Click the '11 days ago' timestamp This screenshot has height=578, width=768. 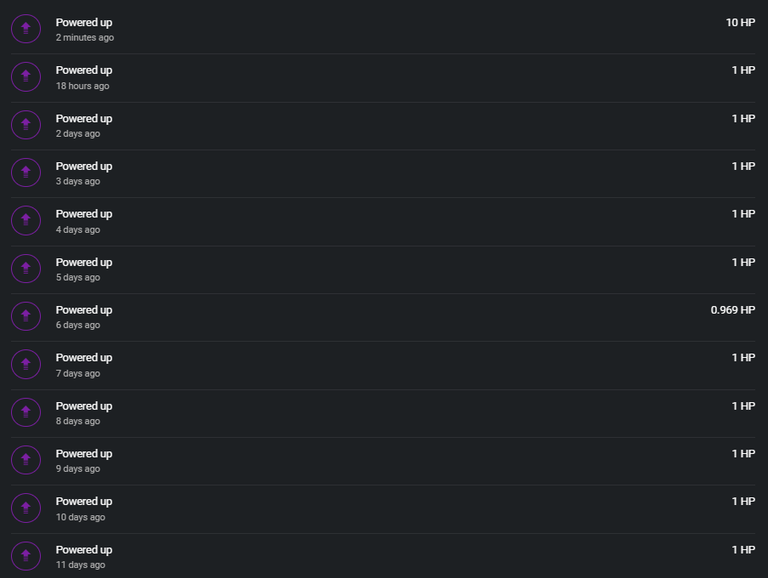80,565
